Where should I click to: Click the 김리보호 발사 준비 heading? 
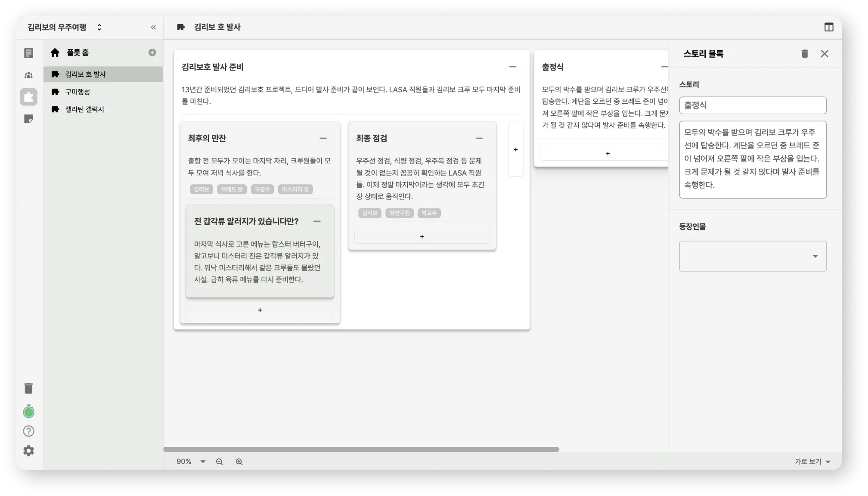pos(213,67)
